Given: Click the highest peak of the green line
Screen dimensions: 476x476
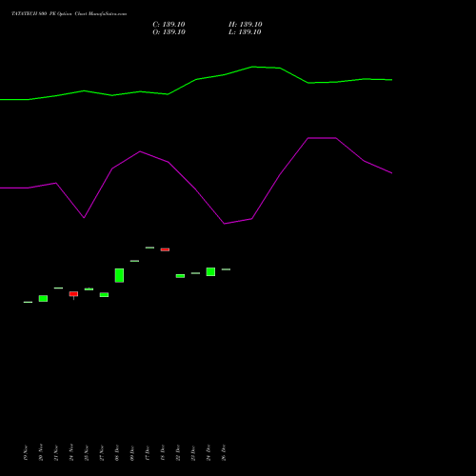Looking at the screenshot, I should (253, 67).
